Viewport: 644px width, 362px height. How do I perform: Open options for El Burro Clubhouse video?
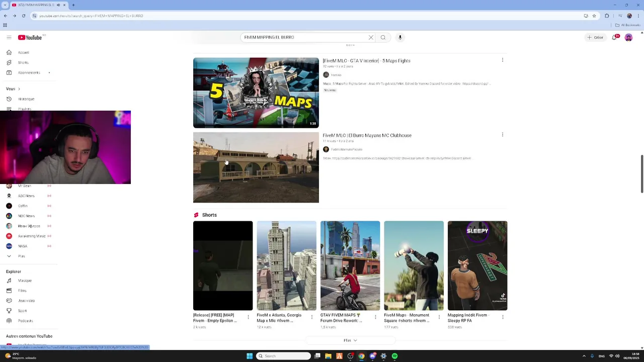(502, 135)
